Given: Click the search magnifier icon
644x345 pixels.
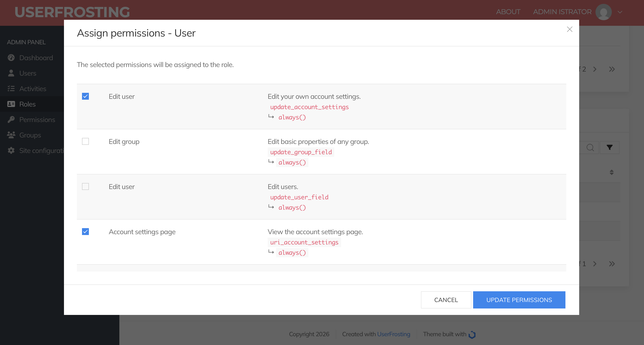Looking at the screenshot, I should click(x=590, y=148).
